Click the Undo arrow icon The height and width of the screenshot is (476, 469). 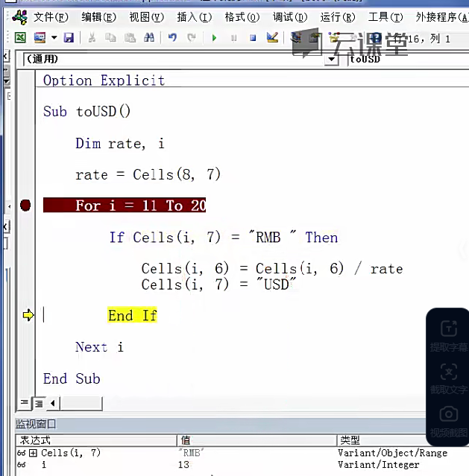[172, 38]
